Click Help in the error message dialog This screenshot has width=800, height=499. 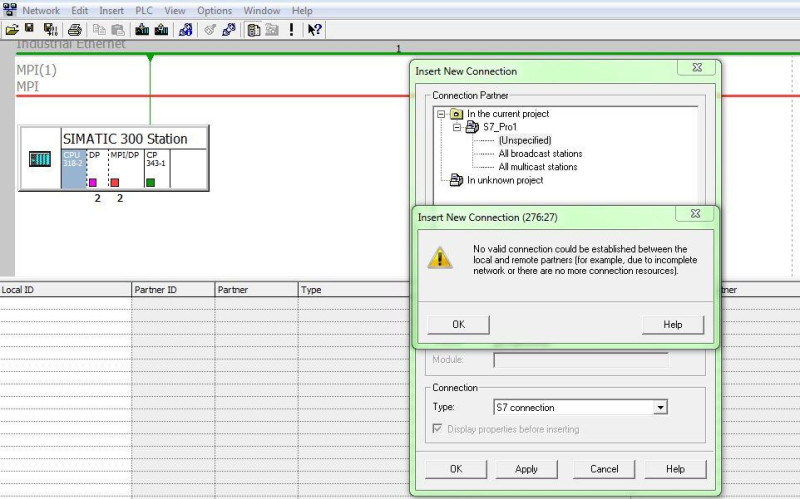pos(672,325)
